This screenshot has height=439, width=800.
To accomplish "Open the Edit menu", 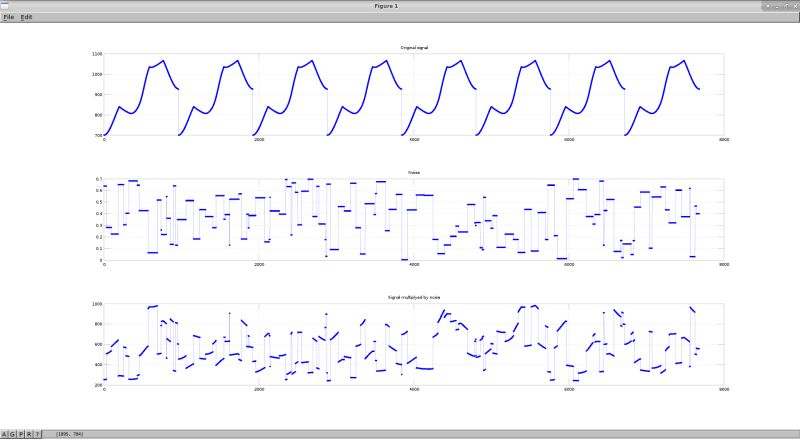I will click(x=26, y=17).
